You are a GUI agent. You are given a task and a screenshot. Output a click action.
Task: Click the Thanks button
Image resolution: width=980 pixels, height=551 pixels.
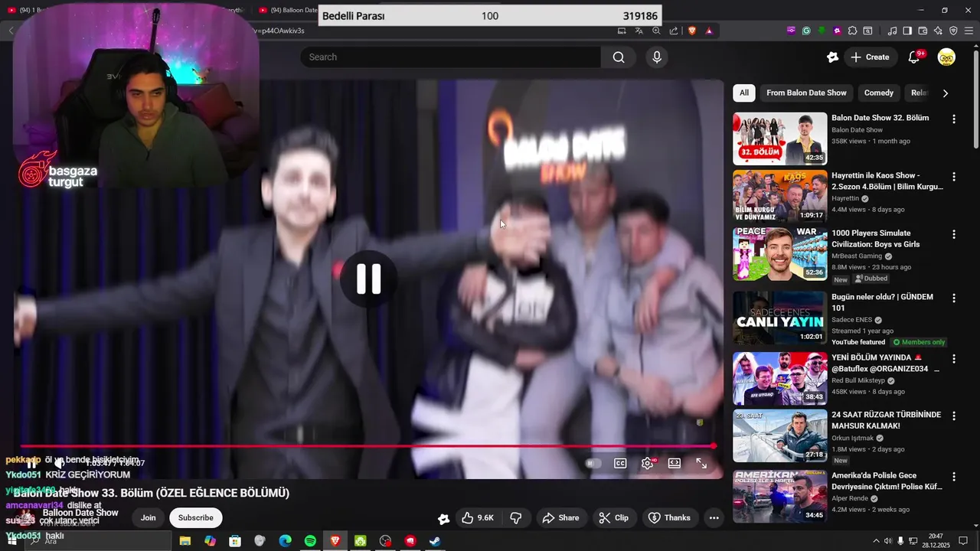(x=669, y=518)
